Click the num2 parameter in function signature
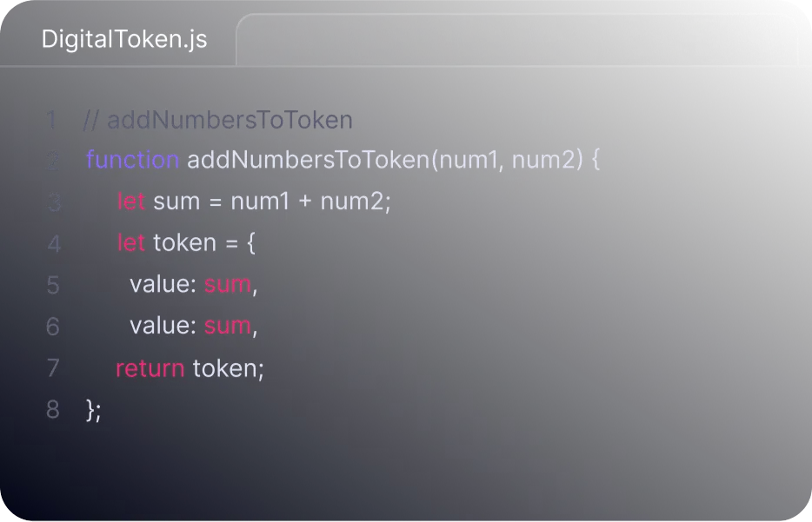 click(543, 160)
